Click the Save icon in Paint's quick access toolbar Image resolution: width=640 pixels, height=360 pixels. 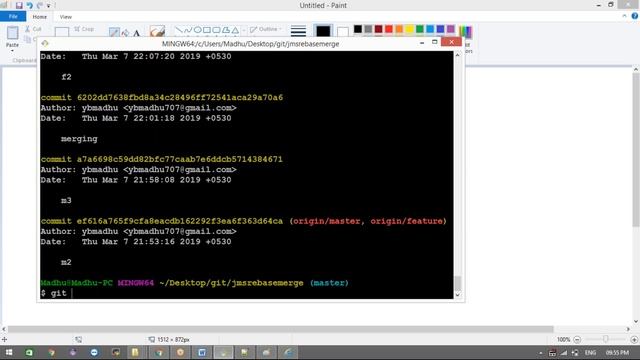point(19,5)
